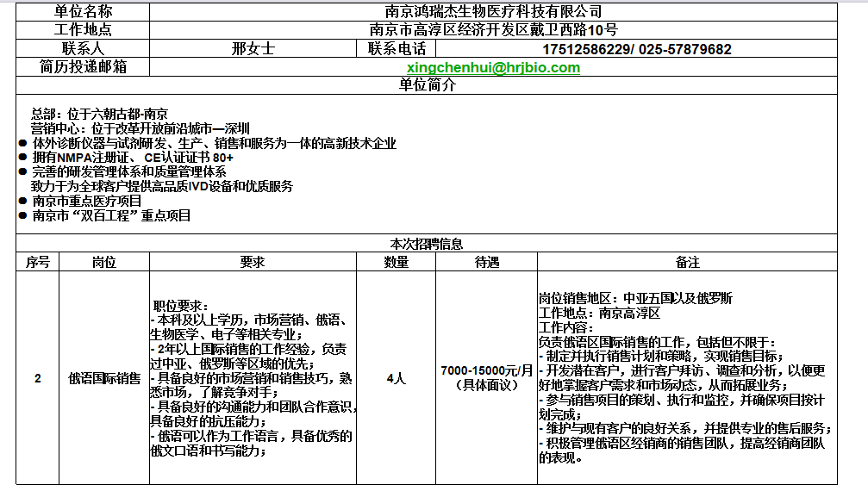Click the 单位名称 label cell
The width and height of the screenshot is (868, 491).
click(83, 11)
